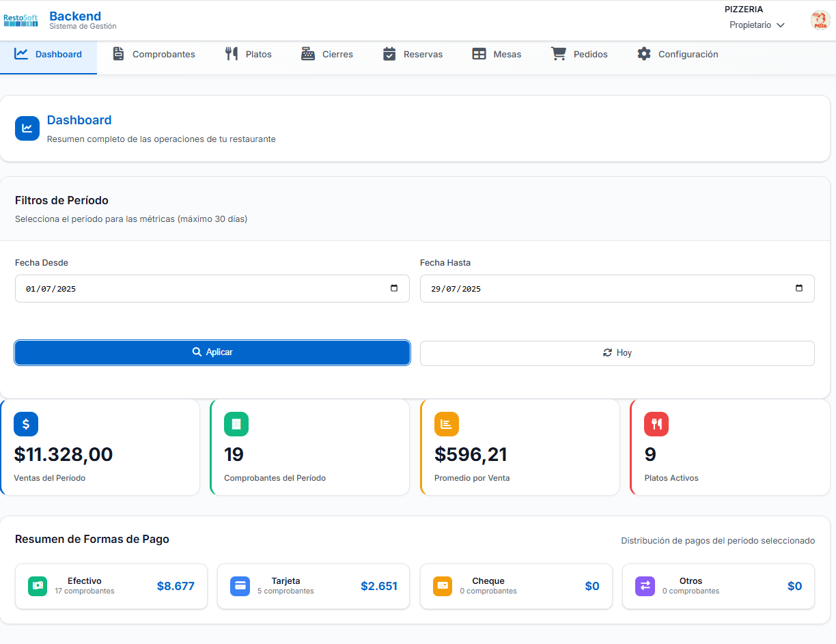Click the RestoSoft logo
The image size is (836, 644).
click(20, 20)
